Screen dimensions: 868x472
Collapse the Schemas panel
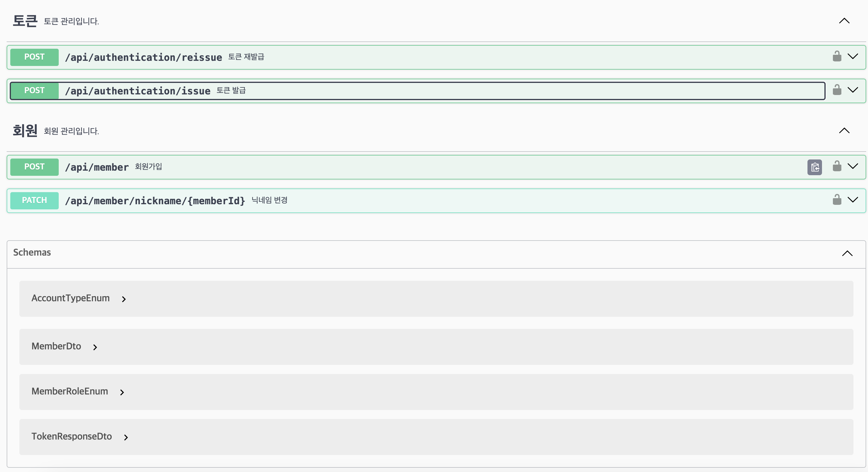pos(847,253)
